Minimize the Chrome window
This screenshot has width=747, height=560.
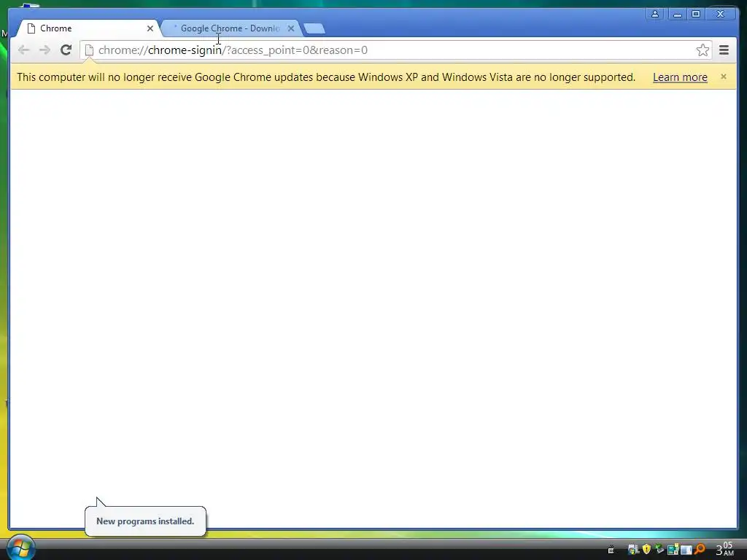pyautogui.click(x=677, y=14)
